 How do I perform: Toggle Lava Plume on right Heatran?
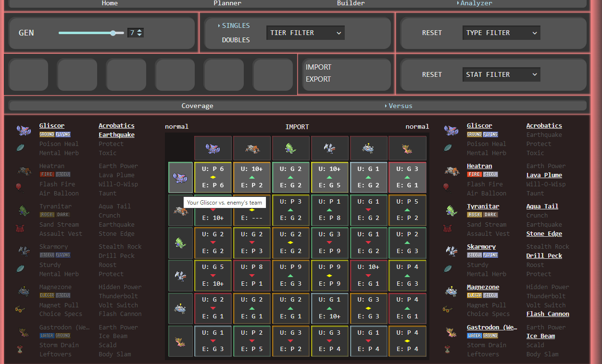[x=544, y=175]
